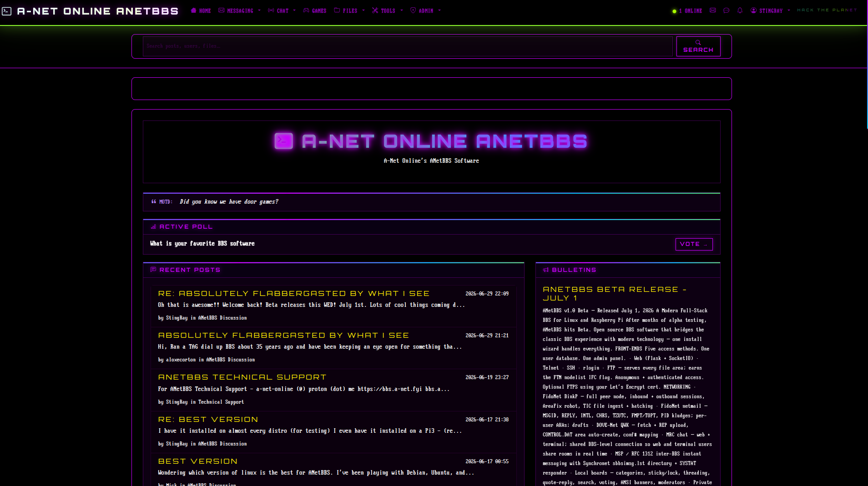The height and width of the screenshot is (486, 868).
Task: Click the subtitle 'A-Net Online's ANetBBS Software'
Action: 431,161
